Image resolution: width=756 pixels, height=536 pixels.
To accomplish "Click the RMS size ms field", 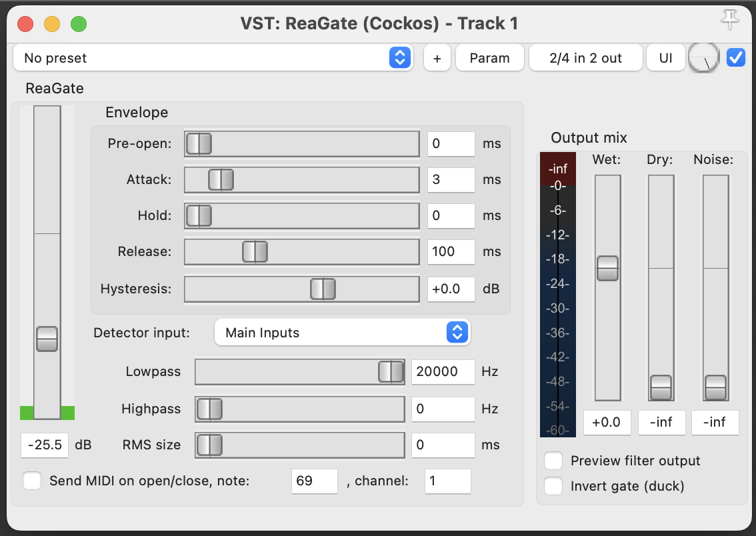I will coord(443,445).
